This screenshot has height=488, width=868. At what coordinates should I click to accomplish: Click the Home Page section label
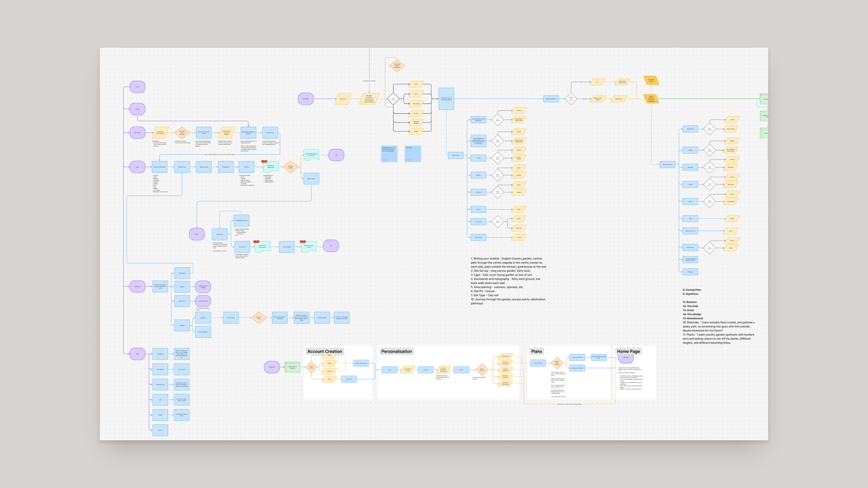click(x=628, y=351)
